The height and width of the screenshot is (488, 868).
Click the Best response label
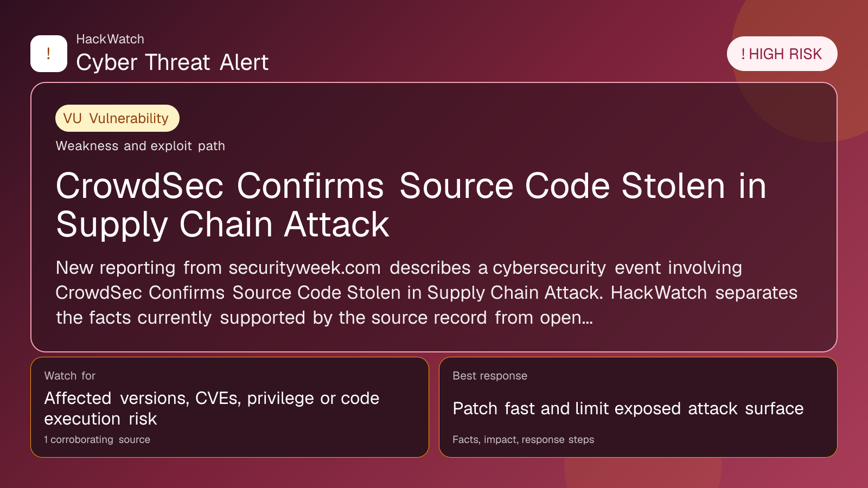pyautogui.click(x=490, y=376)
